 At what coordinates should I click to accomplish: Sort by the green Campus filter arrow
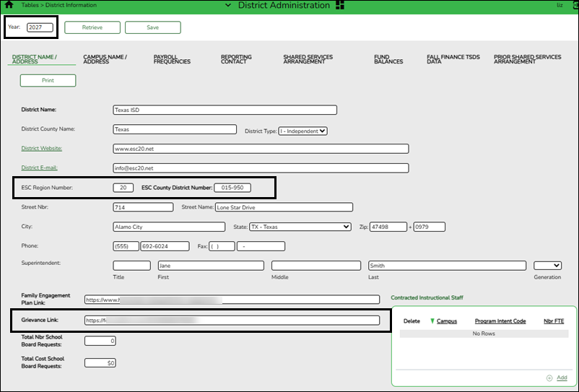tap(432, 321)
